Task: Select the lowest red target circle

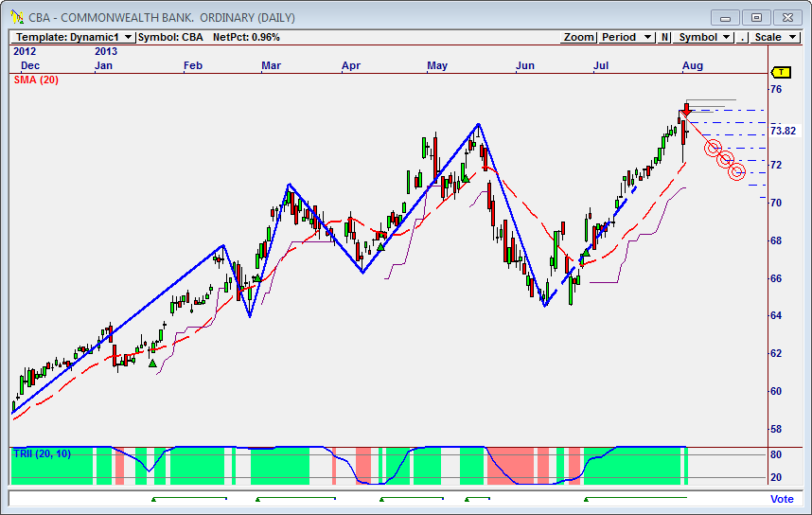Action: 736,171
